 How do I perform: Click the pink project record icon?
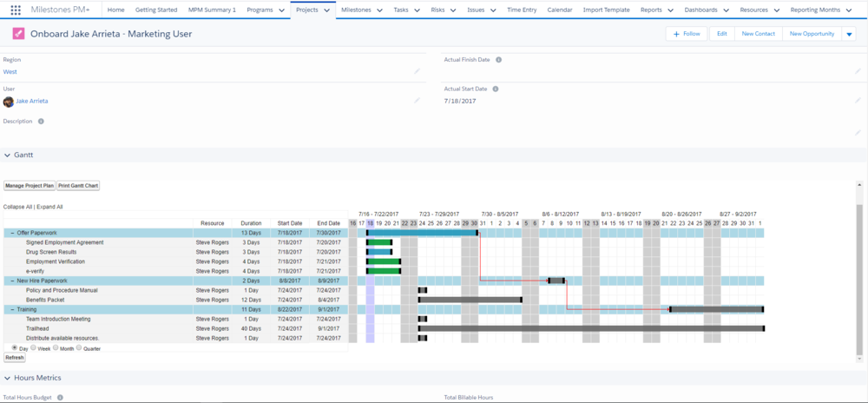tap(18, 34)
